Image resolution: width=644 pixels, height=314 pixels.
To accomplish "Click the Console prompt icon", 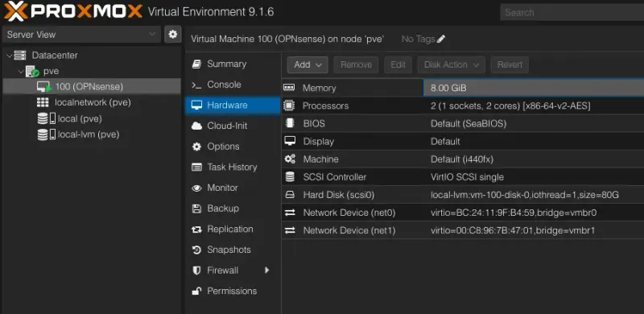I will (x=196, y=85).
